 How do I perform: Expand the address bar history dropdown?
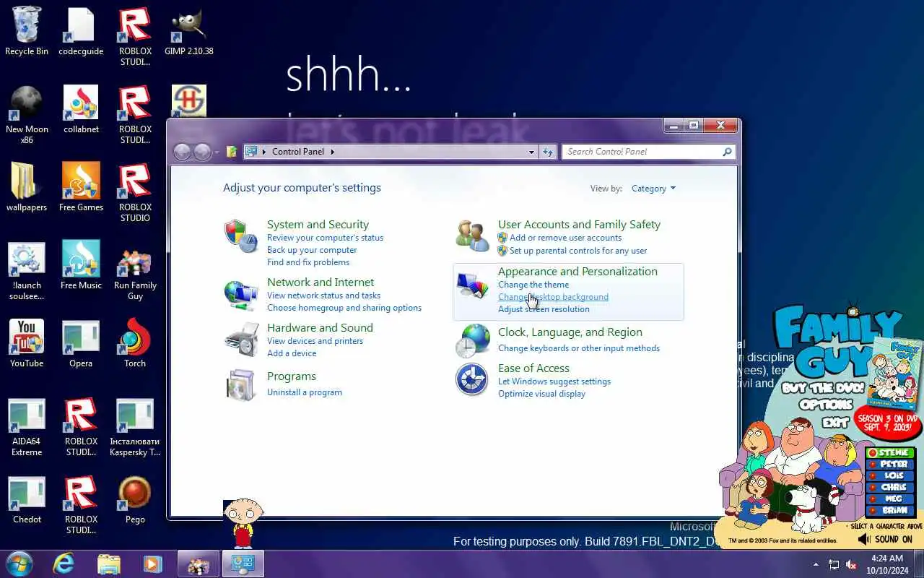point(531,152)
